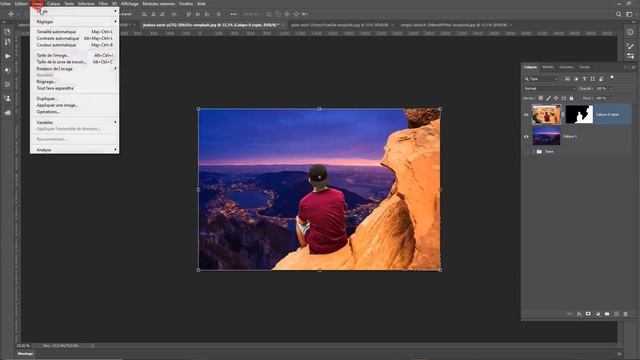
Task: Choose Dupliquer... from Image menu
Action: (74, 99)
